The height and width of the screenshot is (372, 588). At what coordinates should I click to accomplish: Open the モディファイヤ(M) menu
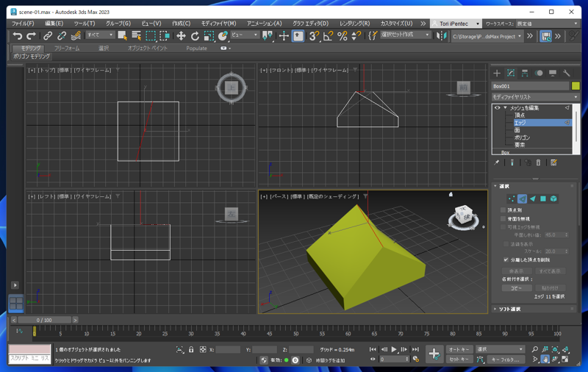click(x=218, y=24)
